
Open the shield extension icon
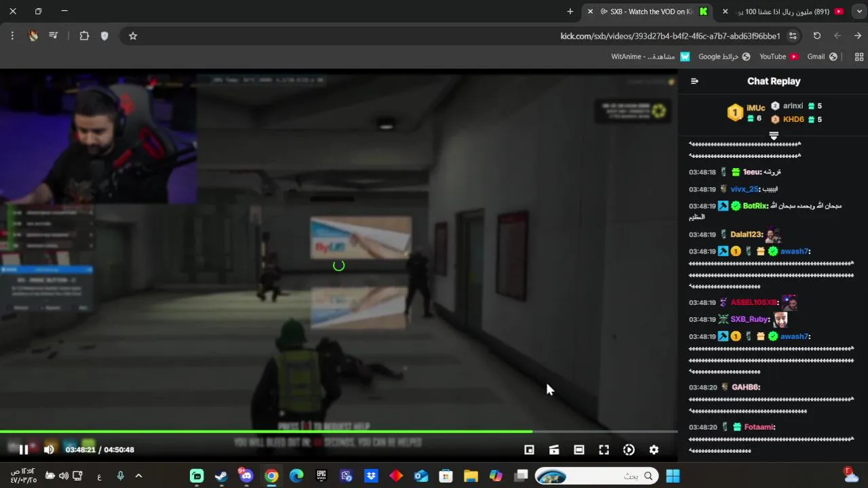(104, 36)
